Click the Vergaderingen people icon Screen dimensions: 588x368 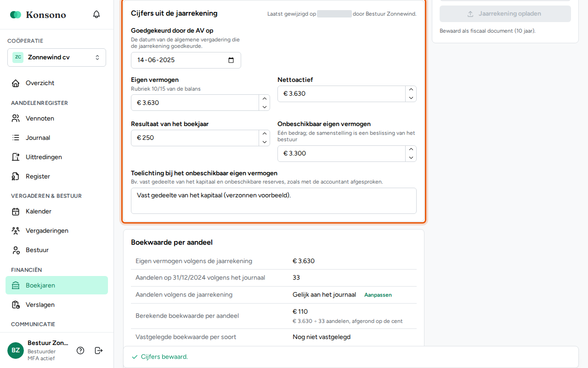click(x=16, y=231)
